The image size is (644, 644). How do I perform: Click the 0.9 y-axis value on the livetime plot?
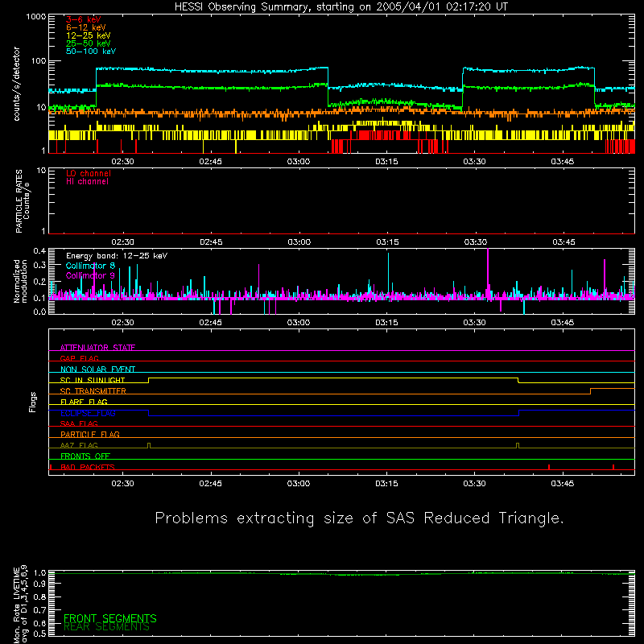[x=39, y=584]
